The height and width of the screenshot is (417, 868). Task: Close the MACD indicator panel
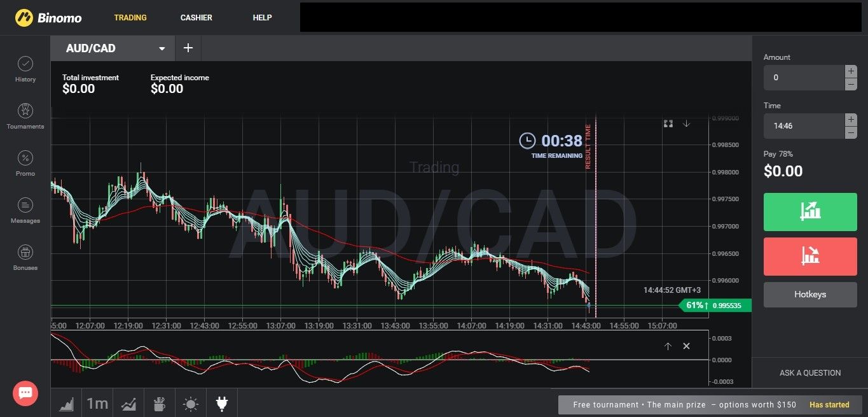pyautogui.click(x=686, y=346)
